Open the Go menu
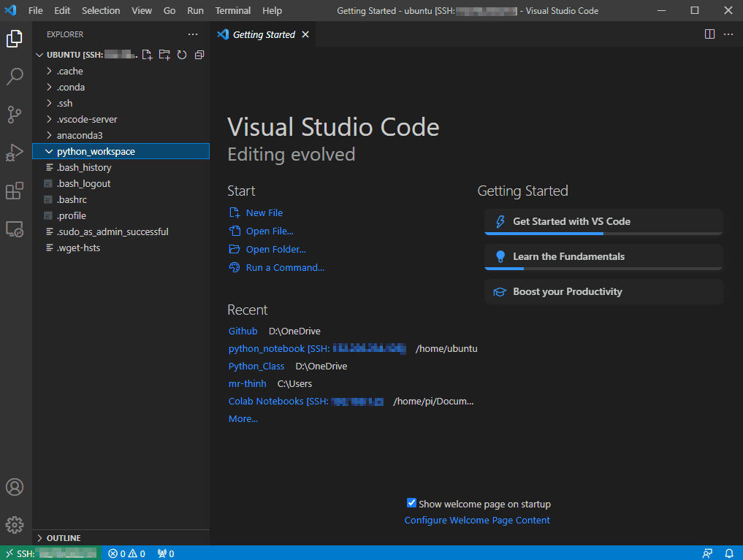The image size is (743, 560). (x=169, y=10)
